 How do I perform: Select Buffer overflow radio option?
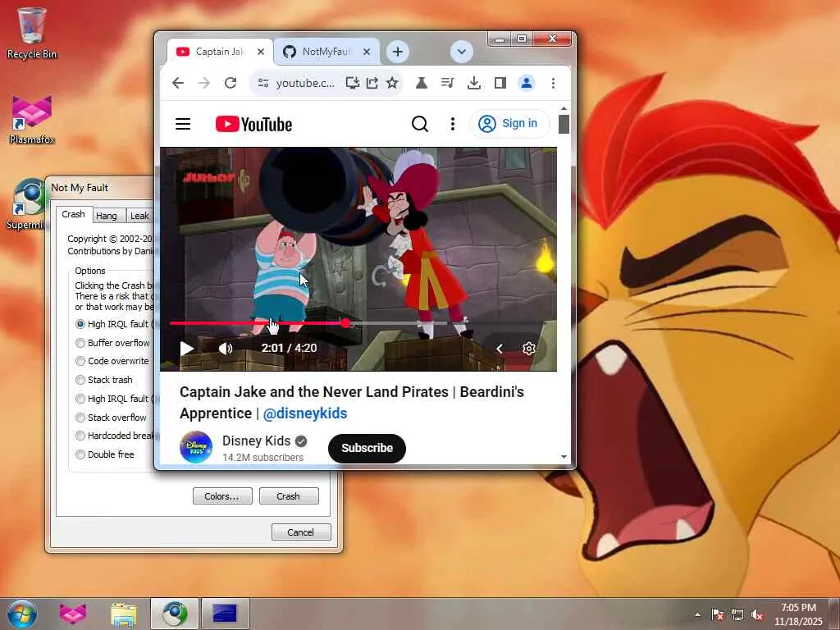(x=113, y=343)
